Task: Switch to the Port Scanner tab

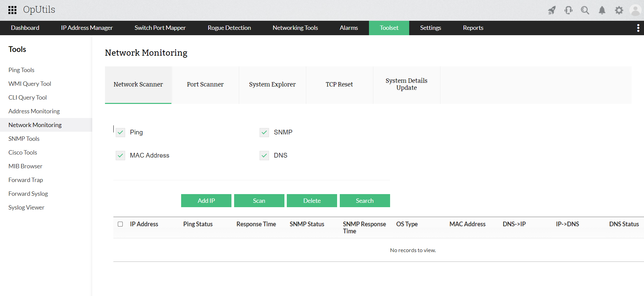Action: [205, 84]
